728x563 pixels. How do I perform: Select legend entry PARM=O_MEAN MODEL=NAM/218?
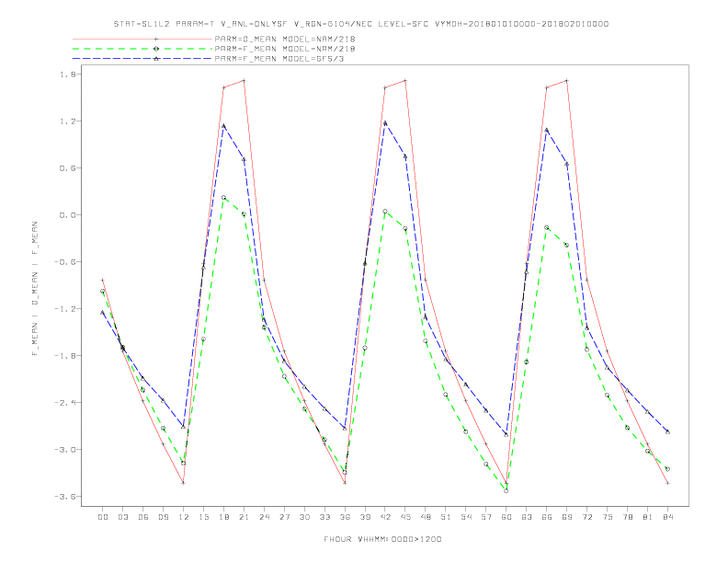coord(285,39)
